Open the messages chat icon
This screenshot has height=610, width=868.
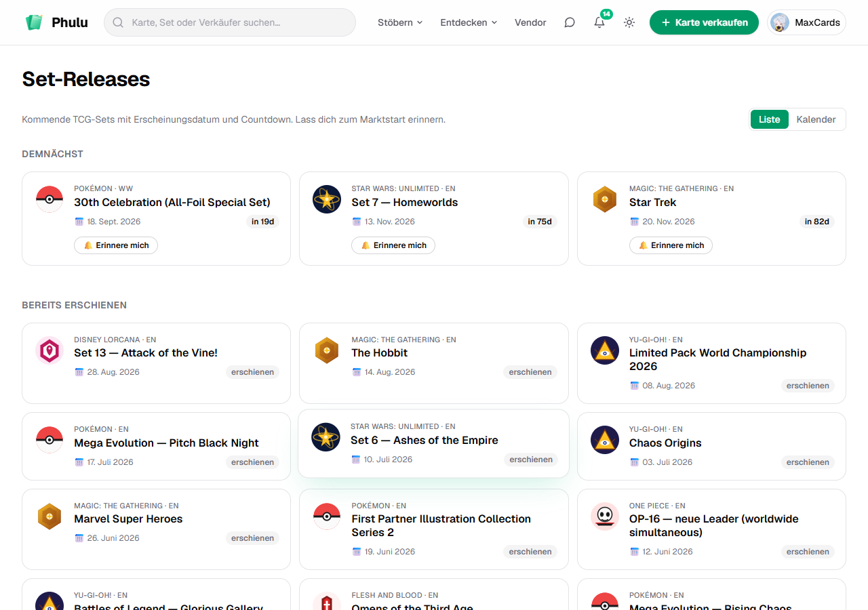[570, 22]
